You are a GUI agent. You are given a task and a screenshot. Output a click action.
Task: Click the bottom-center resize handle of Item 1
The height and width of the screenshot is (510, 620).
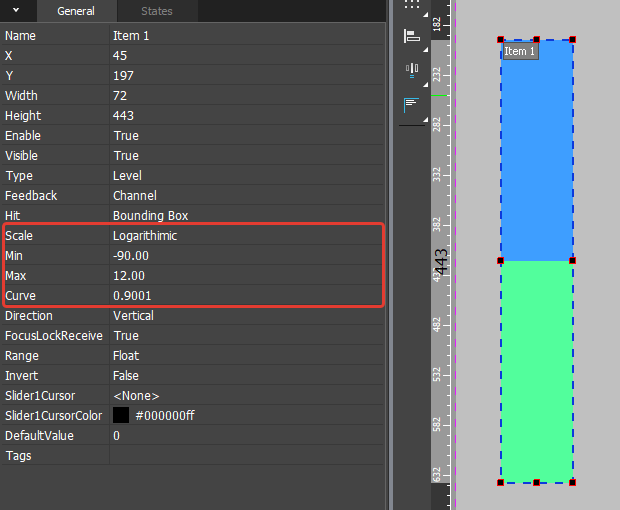pos(537,483)
